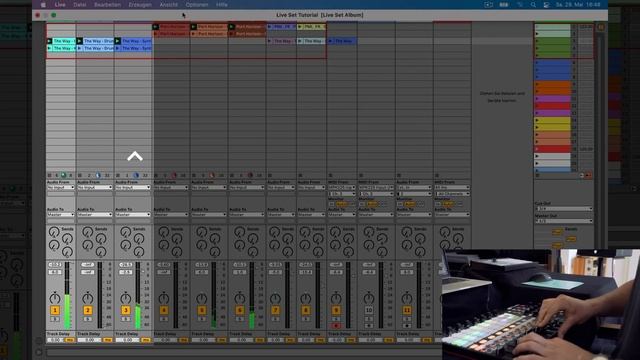
Task: Launch the upper The Way - Synt clip, track 3
Action: (118, 41)
